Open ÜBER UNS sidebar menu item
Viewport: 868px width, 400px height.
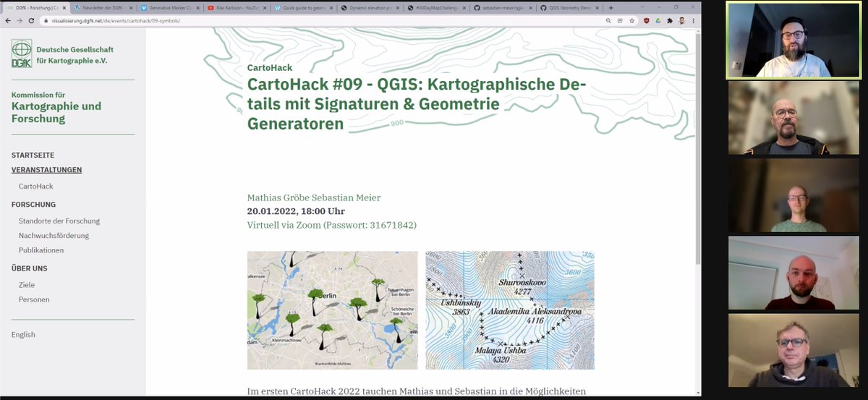point(30,268)
